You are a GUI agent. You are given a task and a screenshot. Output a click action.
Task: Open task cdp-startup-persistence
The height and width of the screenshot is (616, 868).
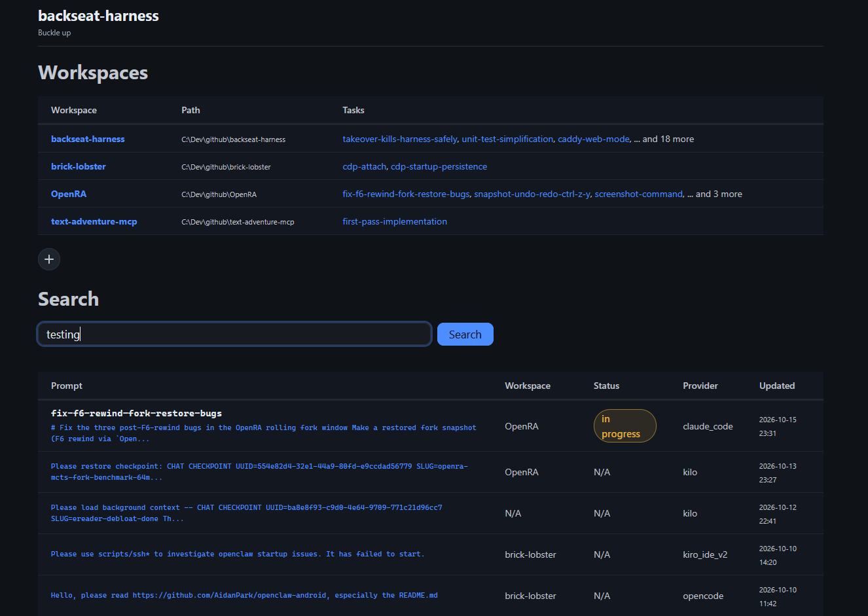(439, 166)
